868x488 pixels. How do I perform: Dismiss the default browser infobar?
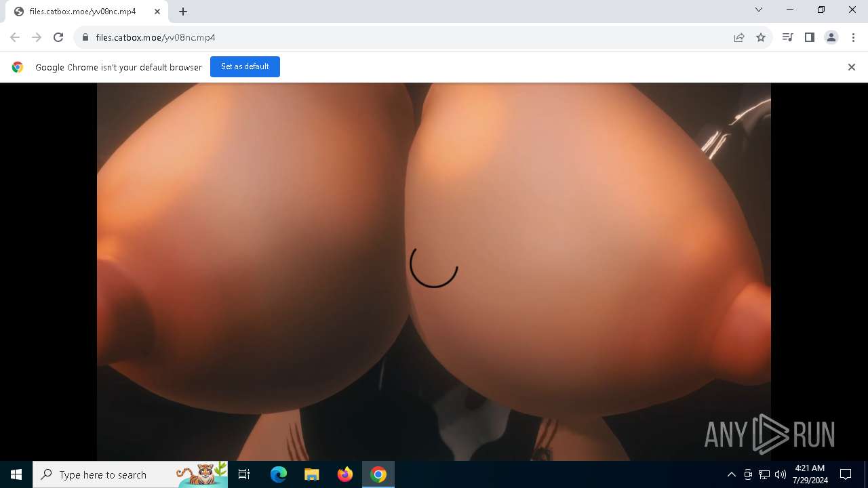click(852, 67)
